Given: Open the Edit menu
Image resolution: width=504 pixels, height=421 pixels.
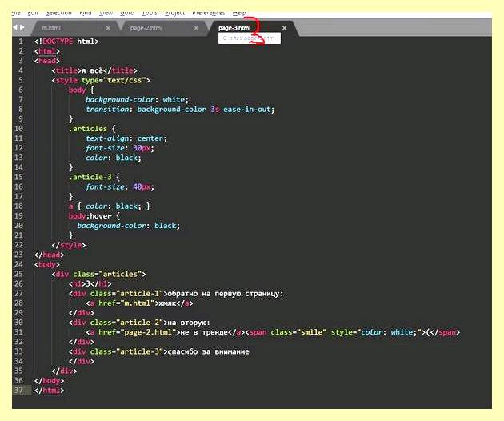Looking at the screenshot, I should click(33, 13).
